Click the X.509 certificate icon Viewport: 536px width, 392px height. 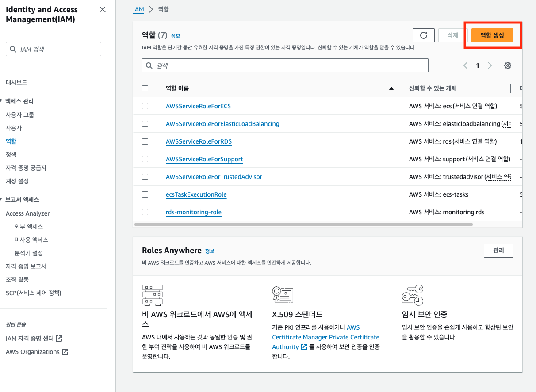click(x=283, y=294)
